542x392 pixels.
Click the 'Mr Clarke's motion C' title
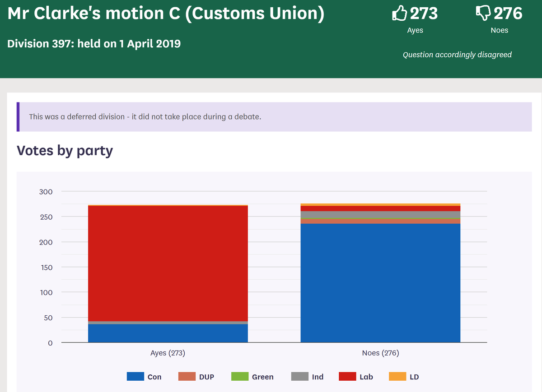coord(166,14)
